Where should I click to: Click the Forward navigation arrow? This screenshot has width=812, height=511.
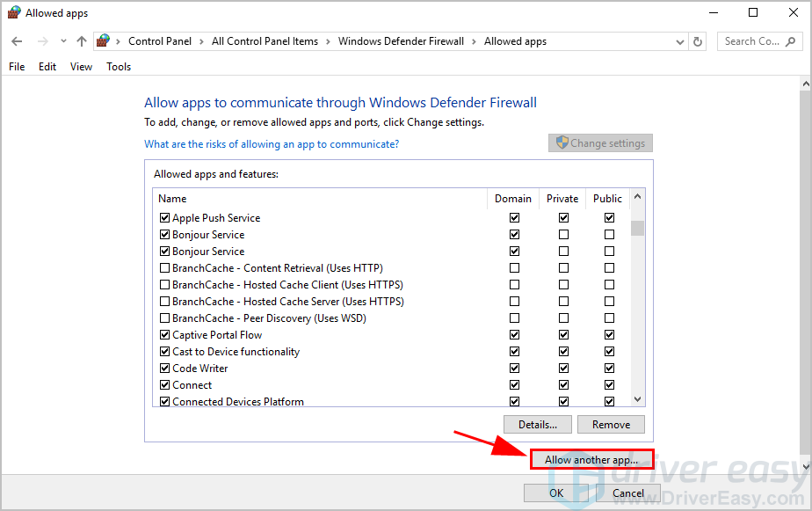pos(41,41)
